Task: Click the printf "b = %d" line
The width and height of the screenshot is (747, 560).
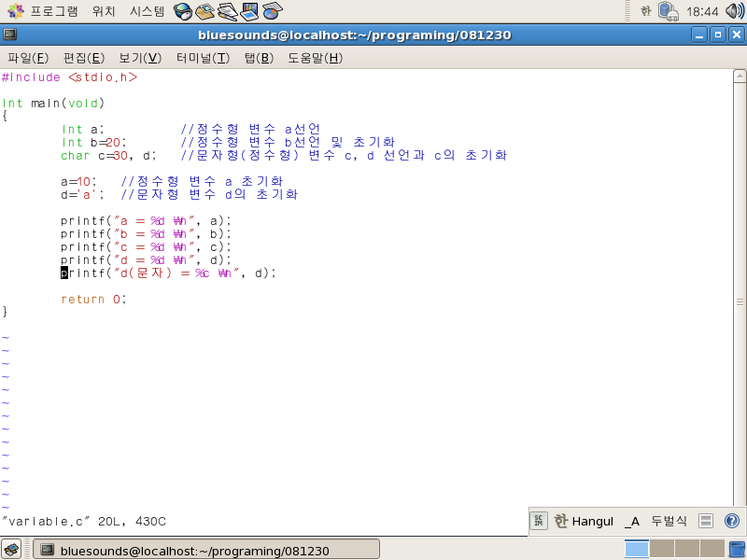Action: pos(146,234)
